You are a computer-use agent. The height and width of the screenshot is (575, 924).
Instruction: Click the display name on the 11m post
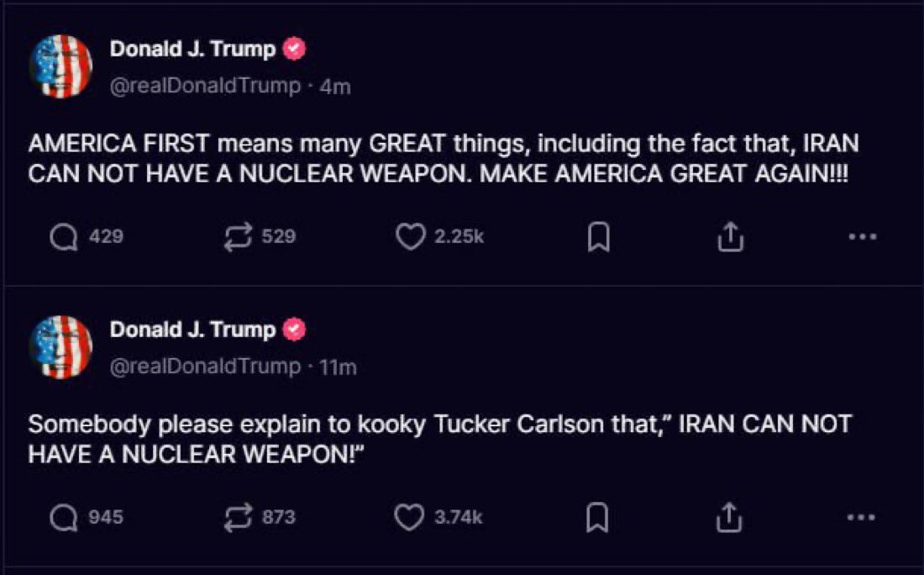(x=193, y=330)
